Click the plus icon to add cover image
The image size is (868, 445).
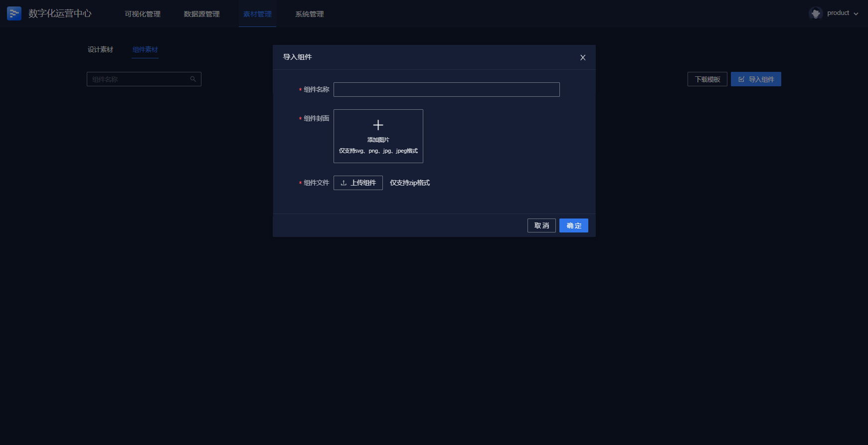[378, 125]
